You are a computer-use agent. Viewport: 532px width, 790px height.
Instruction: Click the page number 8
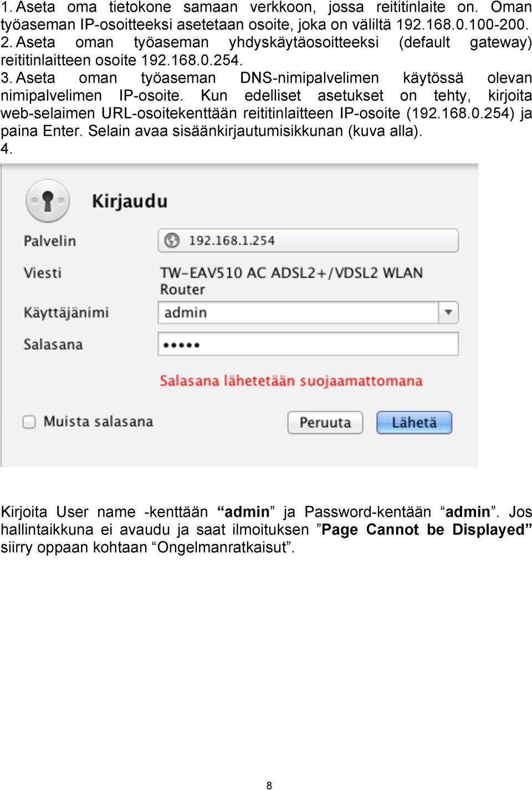coord(269,785)
